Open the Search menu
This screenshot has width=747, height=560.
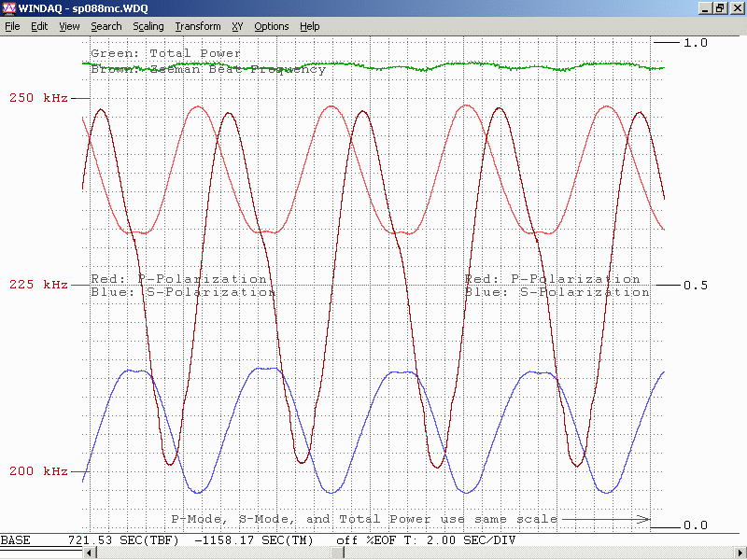tap(106, 26)
